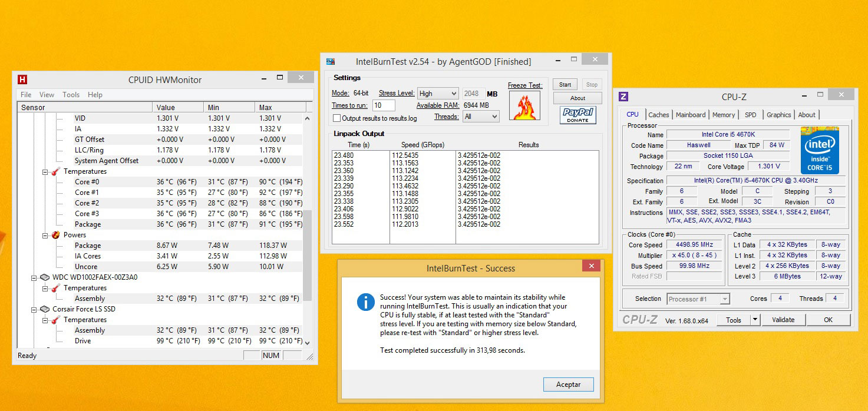Click the Uncore power row
This screenshot has height=411, width=868.
pos(160,267)
